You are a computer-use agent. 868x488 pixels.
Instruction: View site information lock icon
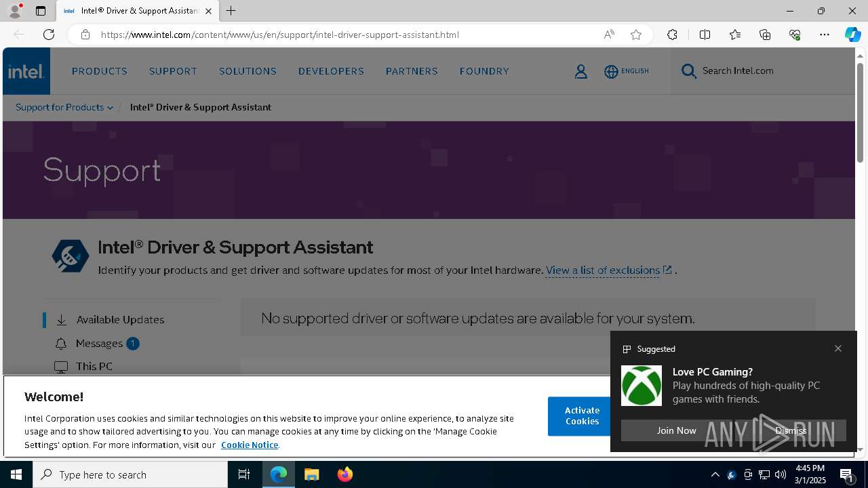[85, 35]
